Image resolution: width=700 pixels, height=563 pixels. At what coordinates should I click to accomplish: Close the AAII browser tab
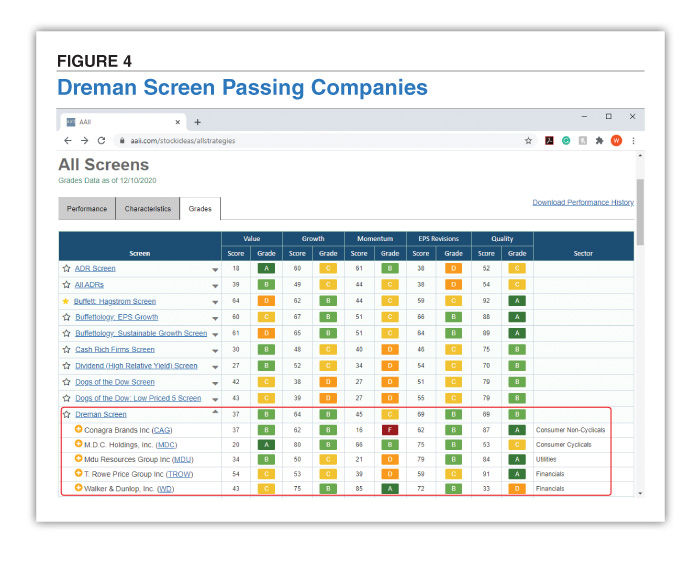[x=178, y=122]
